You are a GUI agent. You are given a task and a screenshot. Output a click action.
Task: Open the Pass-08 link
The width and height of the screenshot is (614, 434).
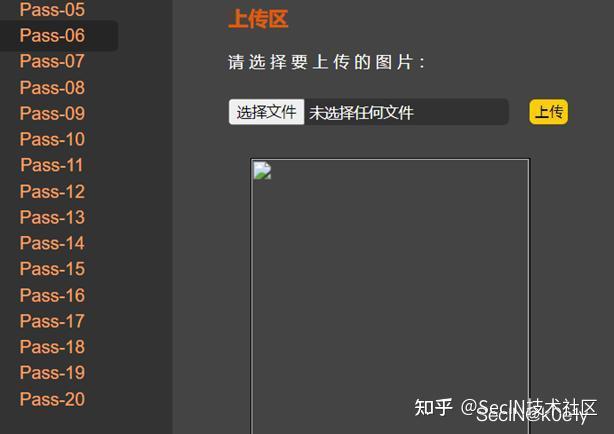pyautogui.click(x=52, y=87)
